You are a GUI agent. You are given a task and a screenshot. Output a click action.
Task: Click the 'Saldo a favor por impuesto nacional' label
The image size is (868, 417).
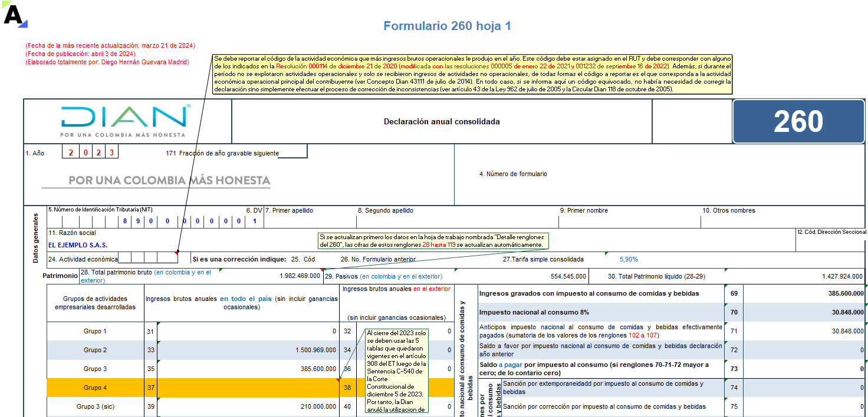600,350
